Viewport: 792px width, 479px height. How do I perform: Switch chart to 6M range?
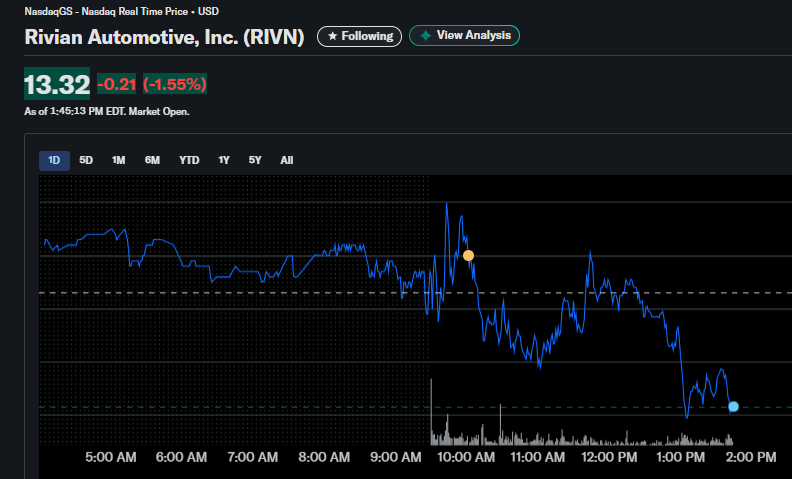pos(152,161)
